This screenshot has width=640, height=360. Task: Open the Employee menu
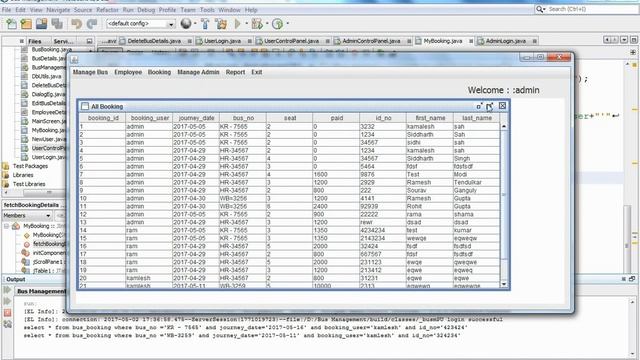(128, 72)
